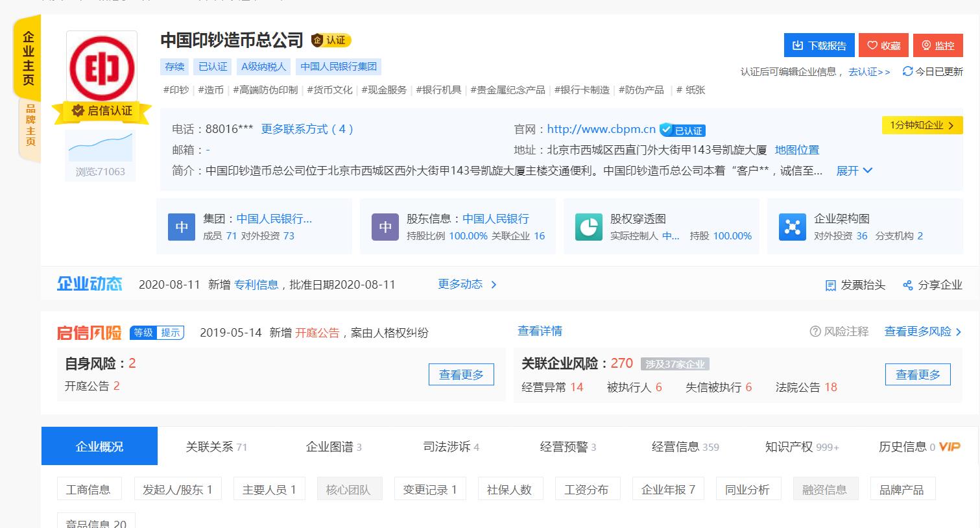Click the 存续 status tag
980x528 pixels.
click(174, 66)
